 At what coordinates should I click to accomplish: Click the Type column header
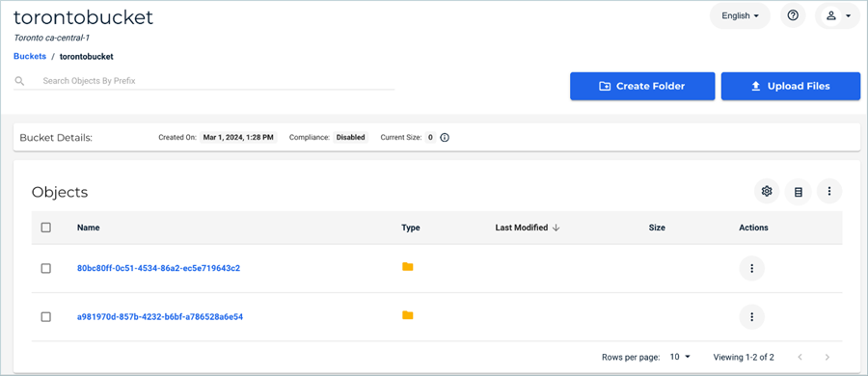(x=411, y=228)
